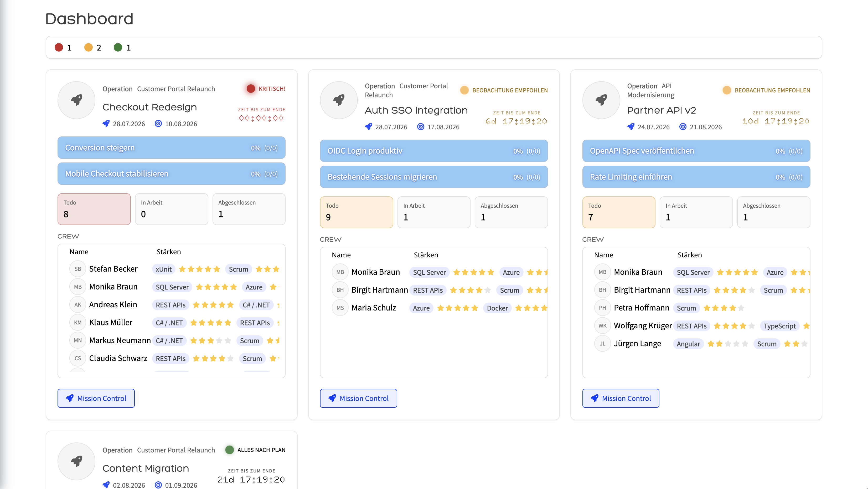Click the SB avatar of Stefan Becker
868x489 pixels.
(x=78, y=269)
